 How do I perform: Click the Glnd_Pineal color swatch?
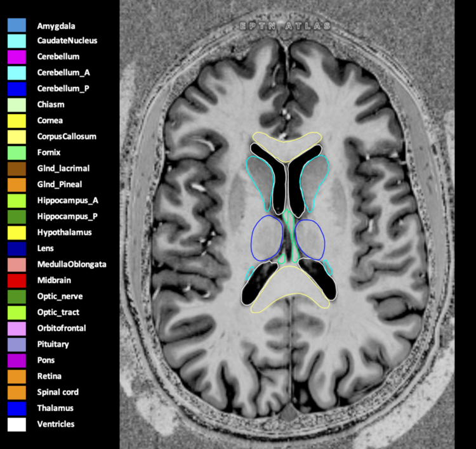pos(17,185)
